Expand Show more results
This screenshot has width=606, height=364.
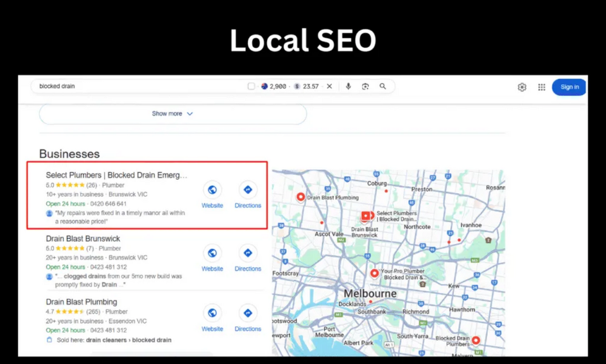173,114
